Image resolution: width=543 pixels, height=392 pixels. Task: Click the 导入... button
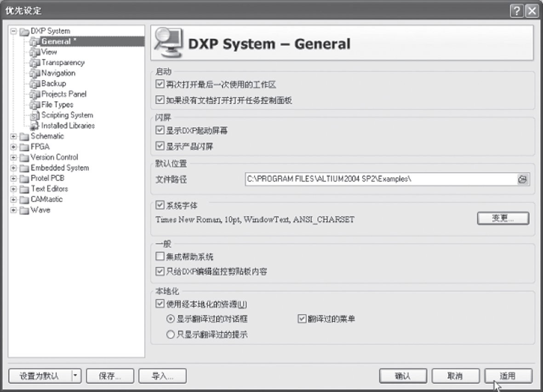click(x=162, y=376)
